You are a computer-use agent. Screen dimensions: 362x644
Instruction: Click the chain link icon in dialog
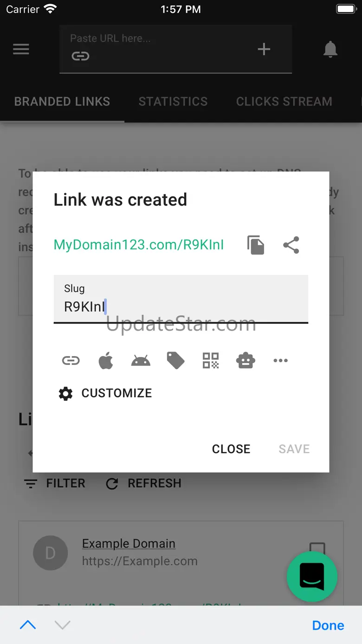coord(71,360)
